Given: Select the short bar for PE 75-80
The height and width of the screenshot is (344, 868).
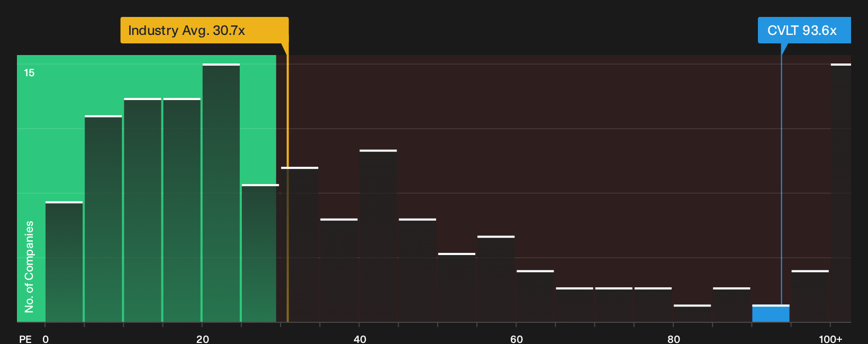Looking at the screenshot, I should pos(653,305).
